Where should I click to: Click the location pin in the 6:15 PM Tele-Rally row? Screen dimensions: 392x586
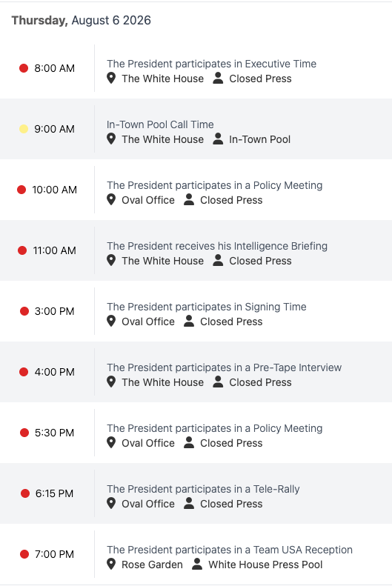[x=111, y=504]
